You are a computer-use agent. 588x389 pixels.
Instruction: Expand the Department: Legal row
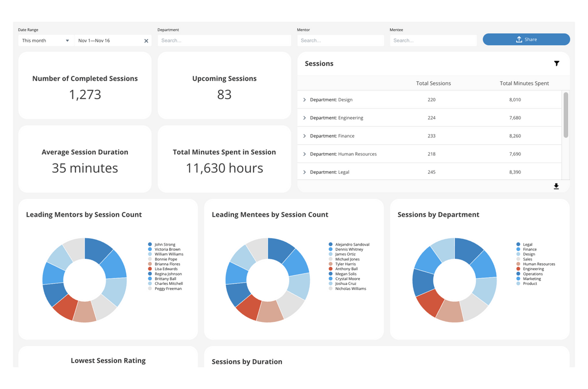[x=305, y=172]
